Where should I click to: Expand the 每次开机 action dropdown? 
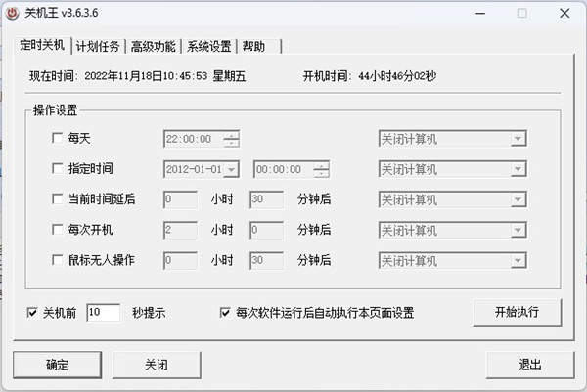point(453,231)
